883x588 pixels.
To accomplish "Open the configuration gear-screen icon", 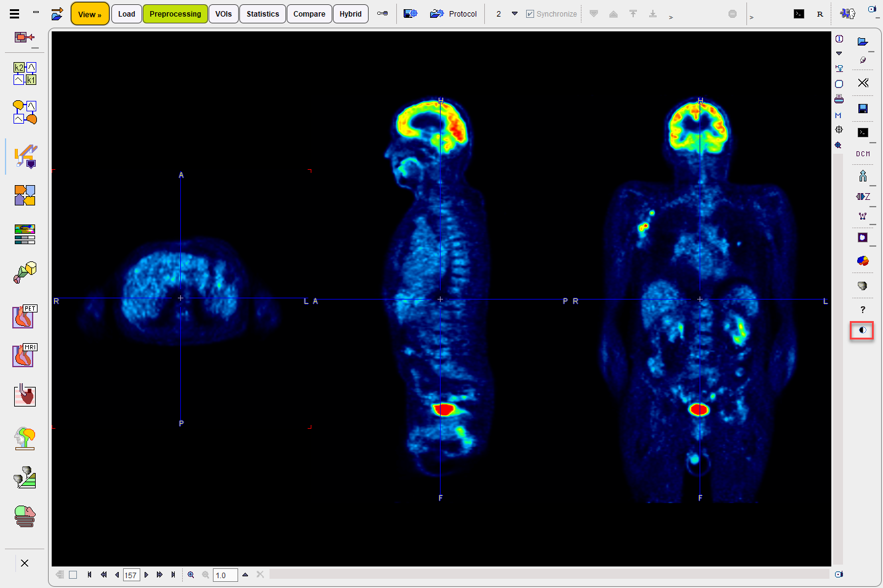I will [410, 14].
